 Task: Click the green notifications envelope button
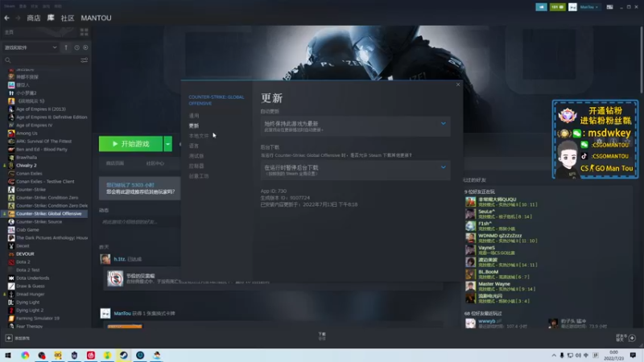(557, 7)
